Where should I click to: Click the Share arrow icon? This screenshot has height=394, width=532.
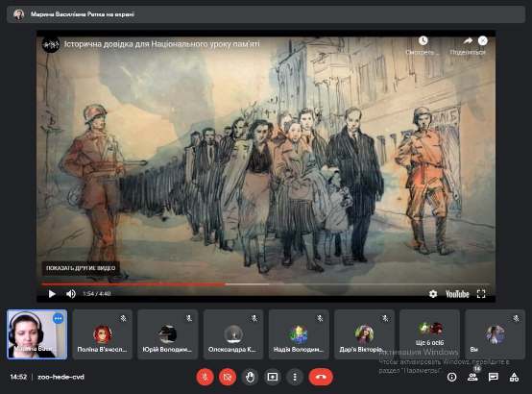coord(468,41)
